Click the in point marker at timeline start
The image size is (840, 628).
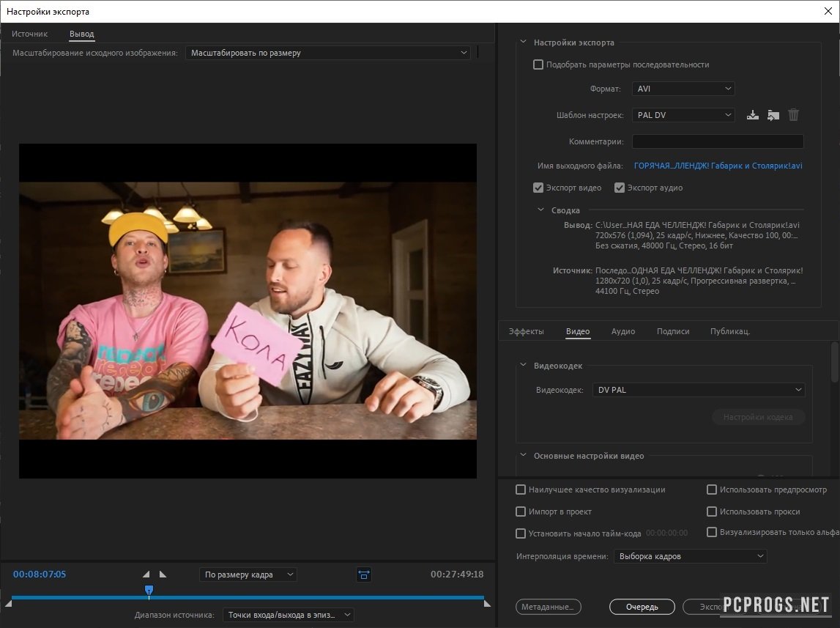point(9,603)
